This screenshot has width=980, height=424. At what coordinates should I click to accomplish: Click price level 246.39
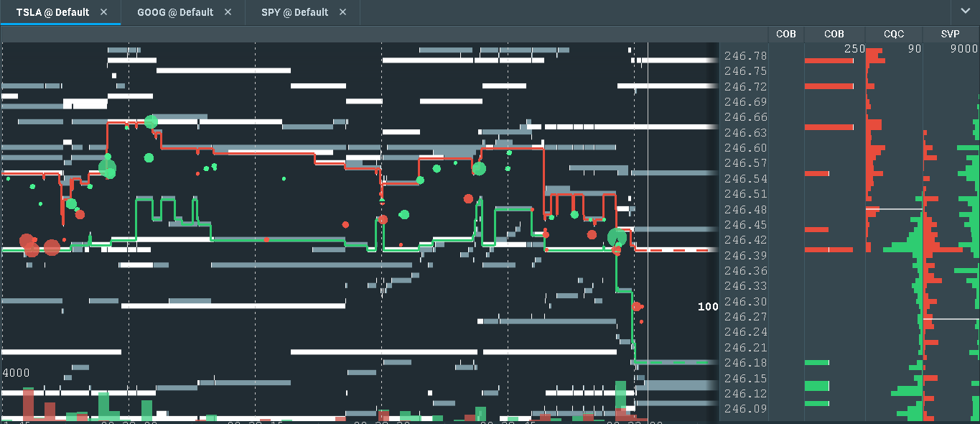tap(745, 256)
